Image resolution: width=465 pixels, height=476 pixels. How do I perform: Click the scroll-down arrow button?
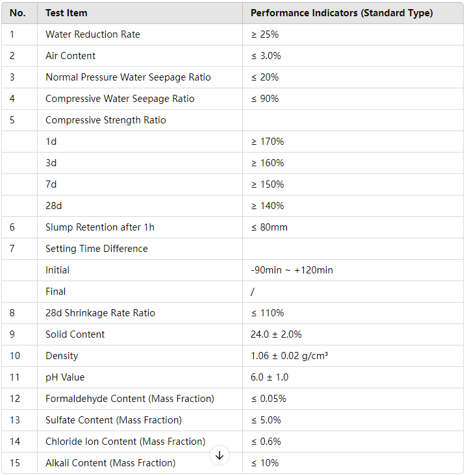coord(219,455)
